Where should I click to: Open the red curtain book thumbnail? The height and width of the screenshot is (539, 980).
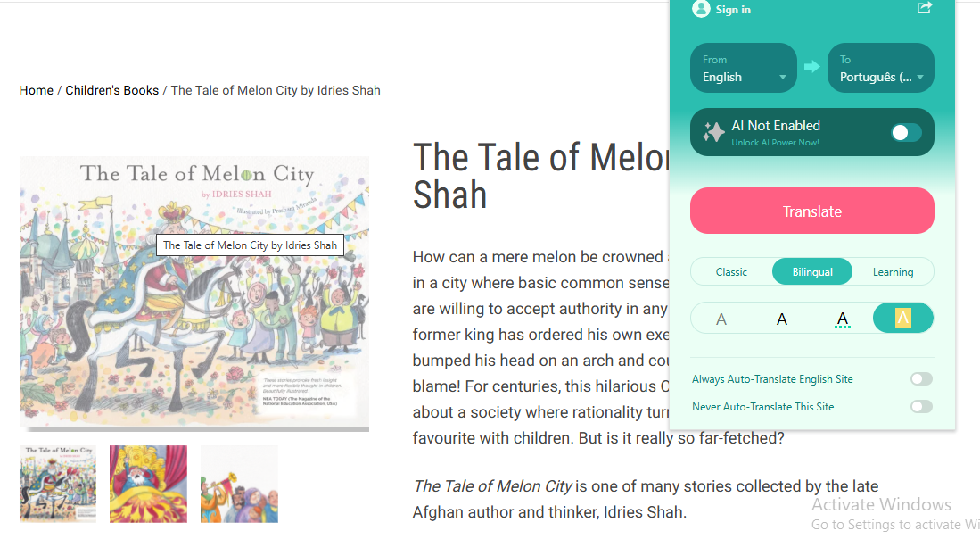pyautogui.click(x=148, y=484)
